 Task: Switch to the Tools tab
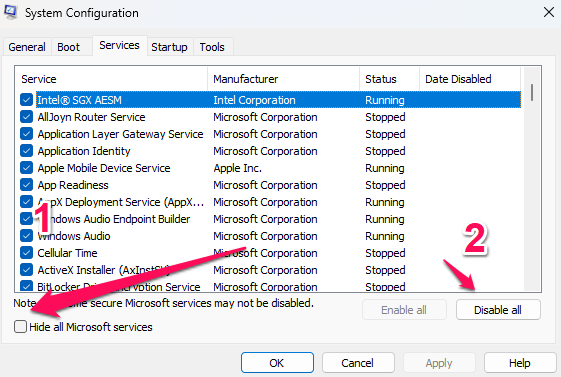tap(212, 47)
